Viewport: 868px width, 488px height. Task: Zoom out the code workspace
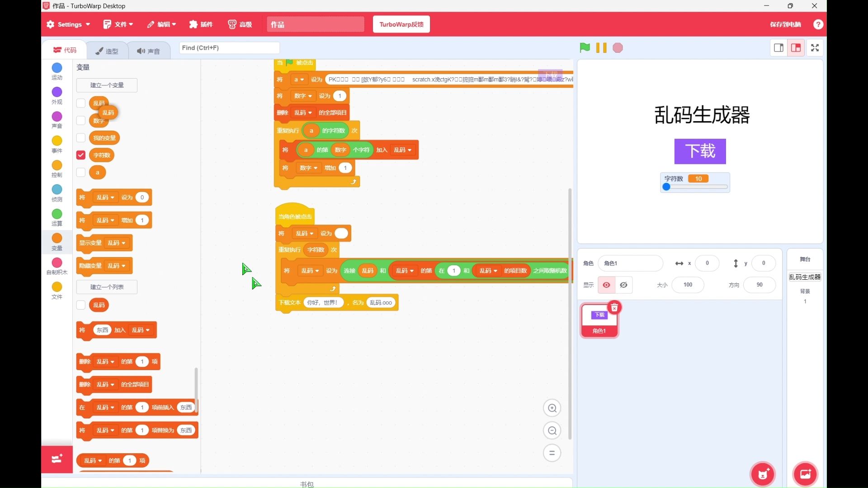(x=552, y=431)
